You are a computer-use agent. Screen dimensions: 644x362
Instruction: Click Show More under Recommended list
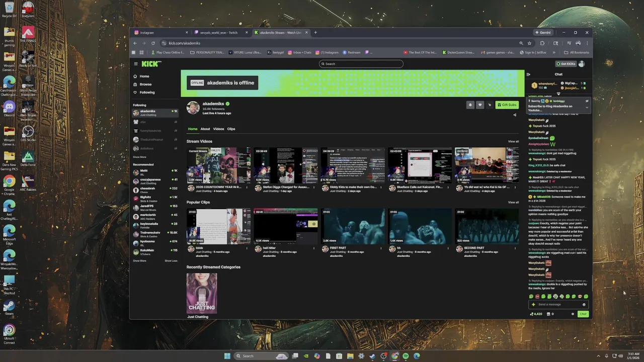(139, 260)
